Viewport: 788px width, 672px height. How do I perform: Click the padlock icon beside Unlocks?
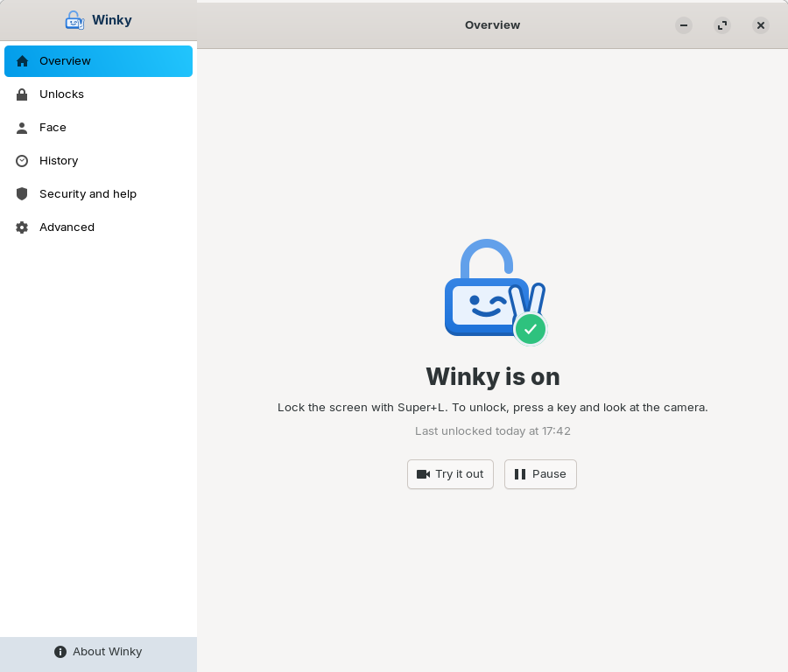[22, 94]
